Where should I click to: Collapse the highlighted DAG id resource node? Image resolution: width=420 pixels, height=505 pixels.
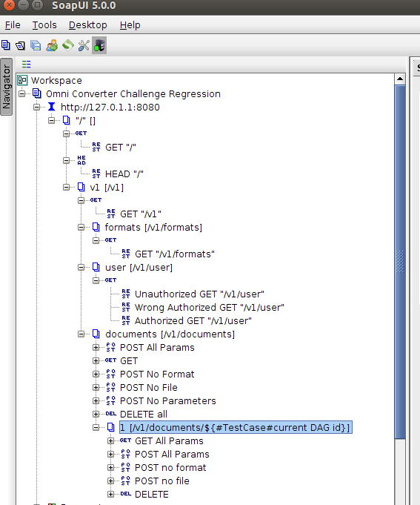click(96, 427)
